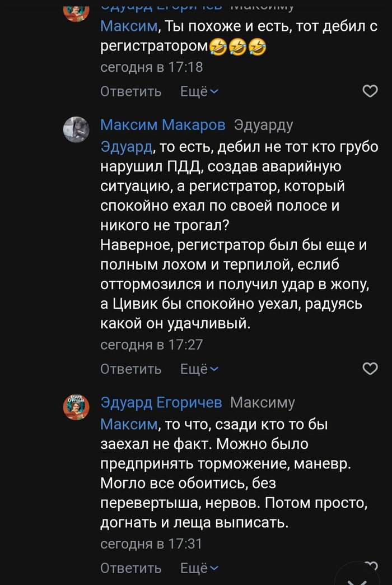
Task: Expand "Ещё" menu under the 17:31 comment
Action: pyautogui.click(x=199, y=568)
